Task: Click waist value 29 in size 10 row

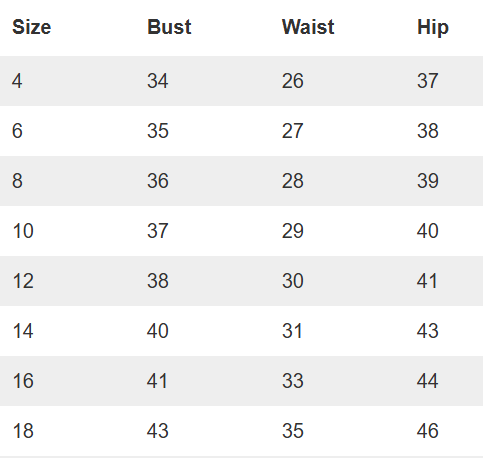Action: pyautogui.click(x=293, y=231)
